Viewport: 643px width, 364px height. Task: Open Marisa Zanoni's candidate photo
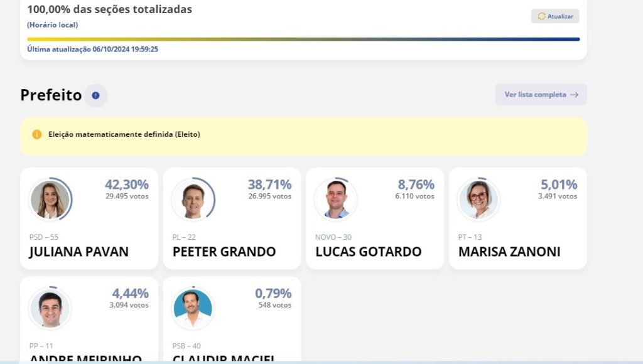pyautogui.click(x=478, y=200)
